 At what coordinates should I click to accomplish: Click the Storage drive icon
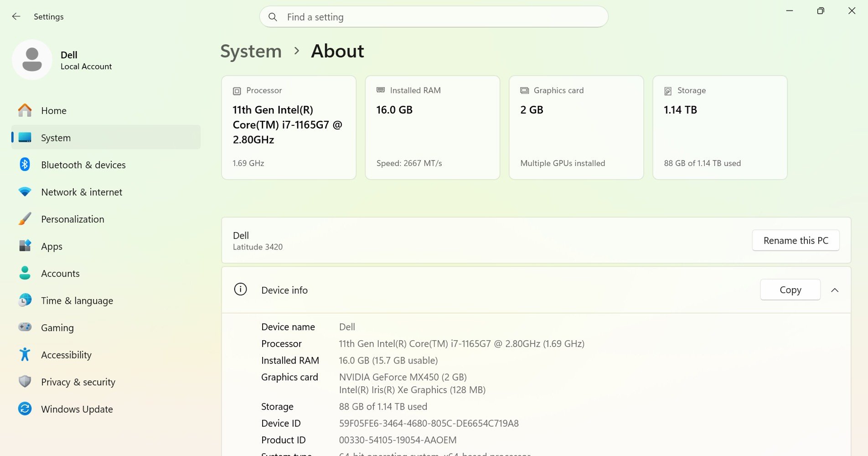coord(668,91)
